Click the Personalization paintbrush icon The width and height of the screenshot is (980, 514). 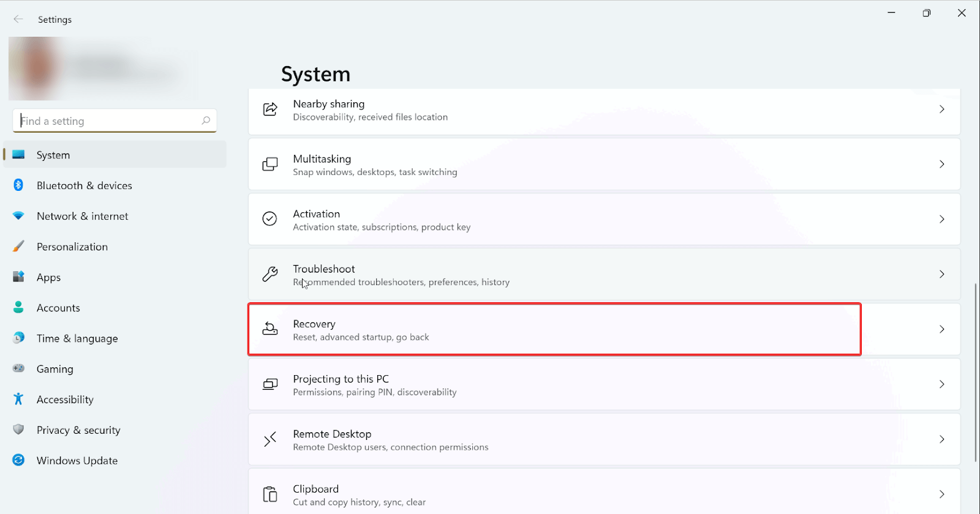click(18, 247)
